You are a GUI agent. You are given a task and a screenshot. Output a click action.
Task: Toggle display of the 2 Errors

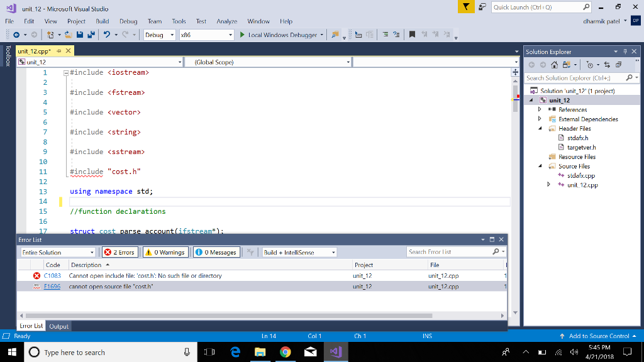point(119,252)
